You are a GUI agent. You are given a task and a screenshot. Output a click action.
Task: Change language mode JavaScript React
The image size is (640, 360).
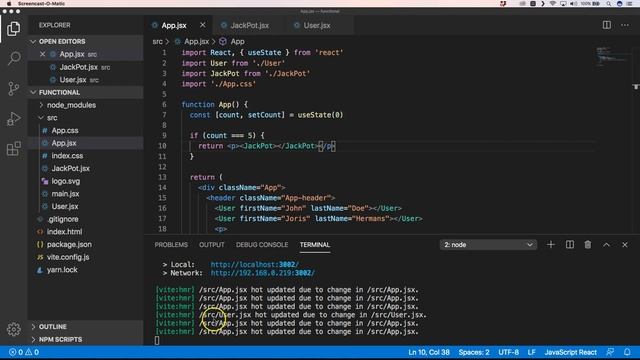[570, 352]
